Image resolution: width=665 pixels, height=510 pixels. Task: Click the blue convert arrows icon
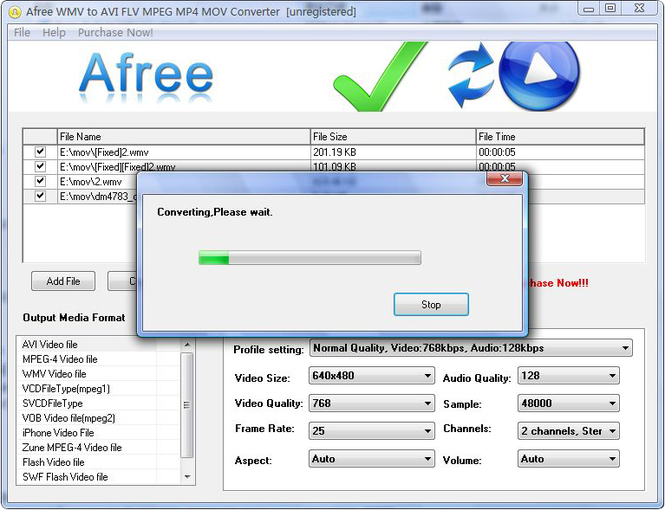(x=472, y=75)
